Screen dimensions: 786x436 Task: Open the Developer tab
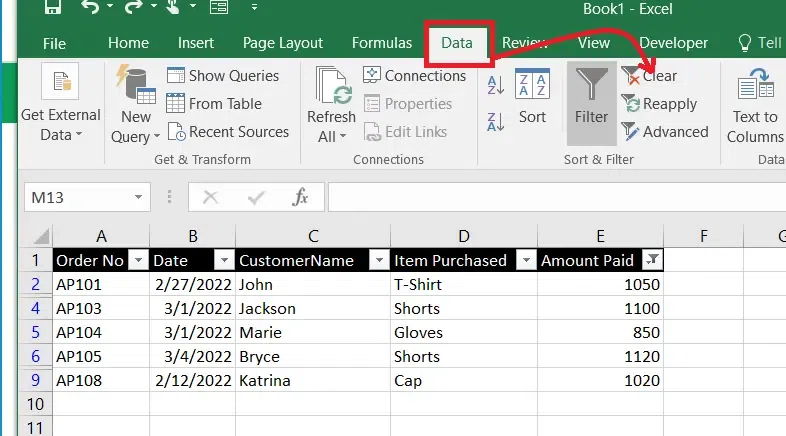673,43
